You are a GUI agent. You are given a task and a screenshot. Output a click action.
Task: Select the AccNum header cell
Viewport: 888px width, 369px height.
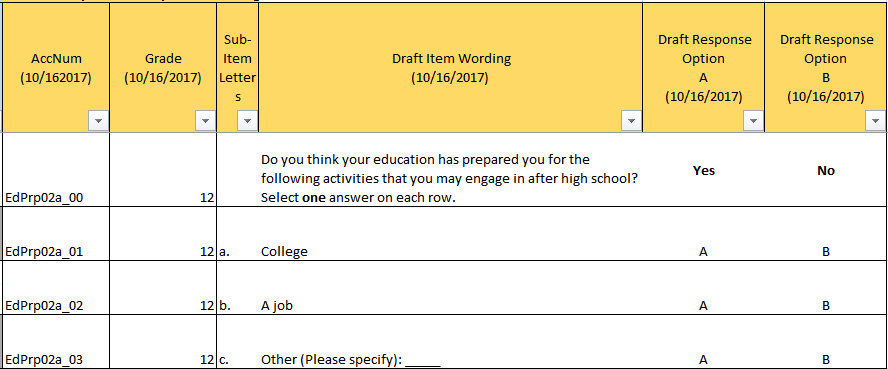[x=56, y=67]
